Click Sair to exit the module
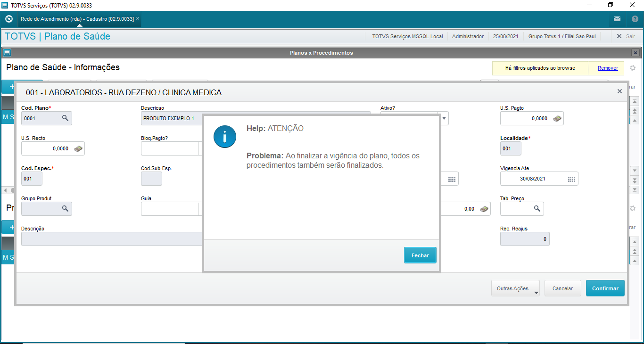The height and width of the screenshot is (344, 644). pyautogui.click(x=626, y=36)
